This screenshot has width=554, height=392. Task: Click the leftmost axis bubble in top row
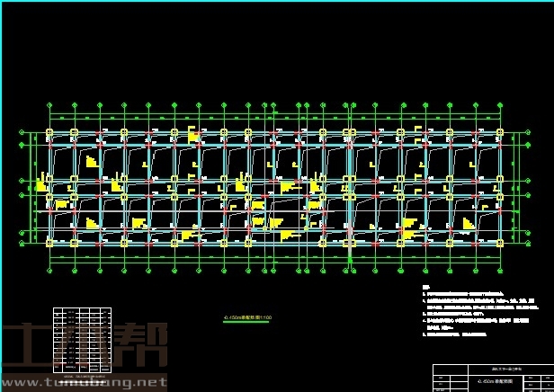point(49,105)
